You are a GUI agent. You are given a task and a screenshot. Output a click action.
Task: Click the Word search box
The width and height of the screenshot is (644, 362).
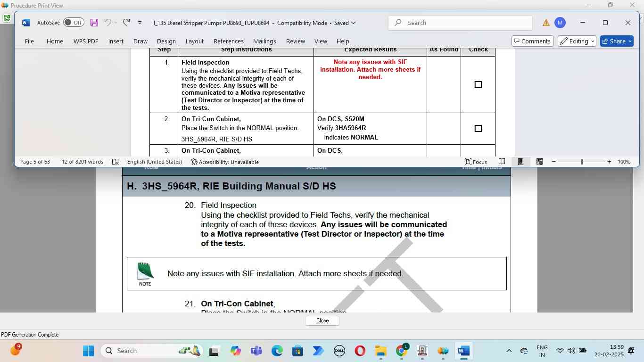coord(460,23)
